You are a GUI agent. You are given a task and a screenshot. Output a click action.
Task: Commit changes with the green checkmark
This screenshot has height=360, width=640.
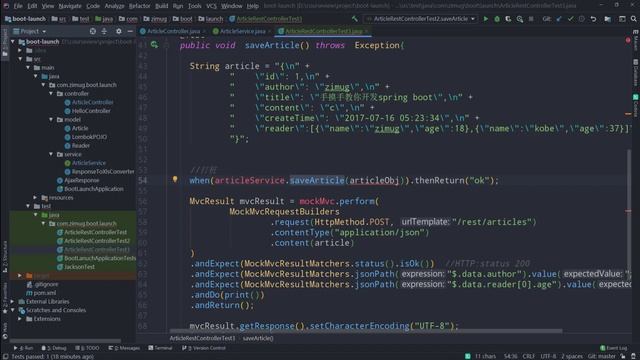(570, 19)
